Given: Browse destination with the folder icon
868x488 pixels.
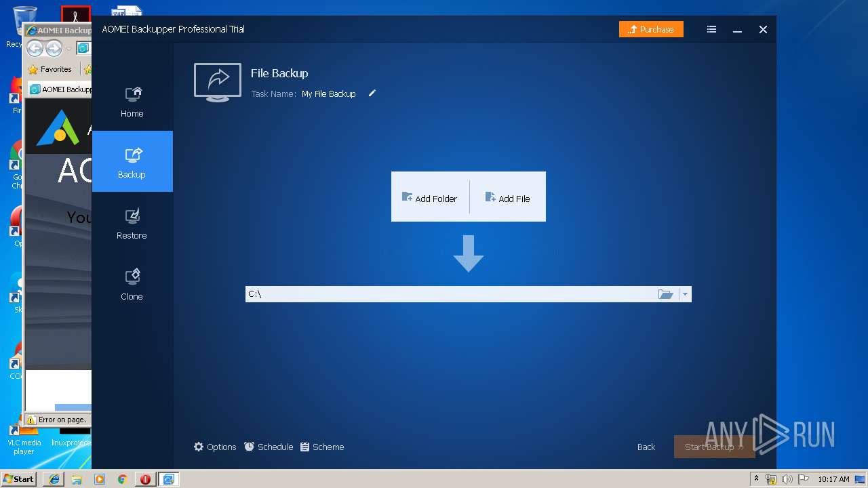Looking at the screenshot, I should [x=666, y=294].
